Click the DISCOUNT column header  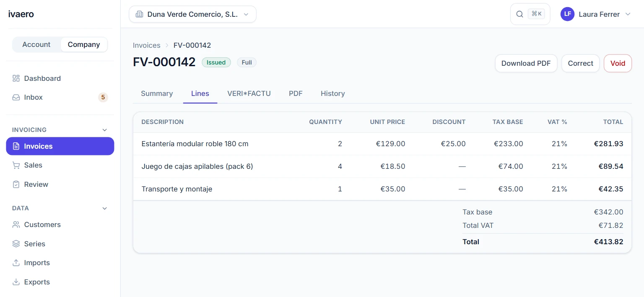(449, 122)
